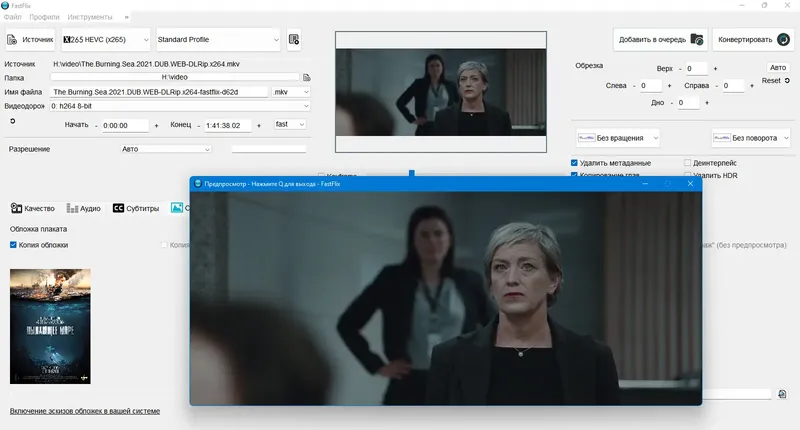The width and height of the screenshot is (800, 430).
Task: Open the fast seek mode dropdown
Action: [x=290, y=124]
